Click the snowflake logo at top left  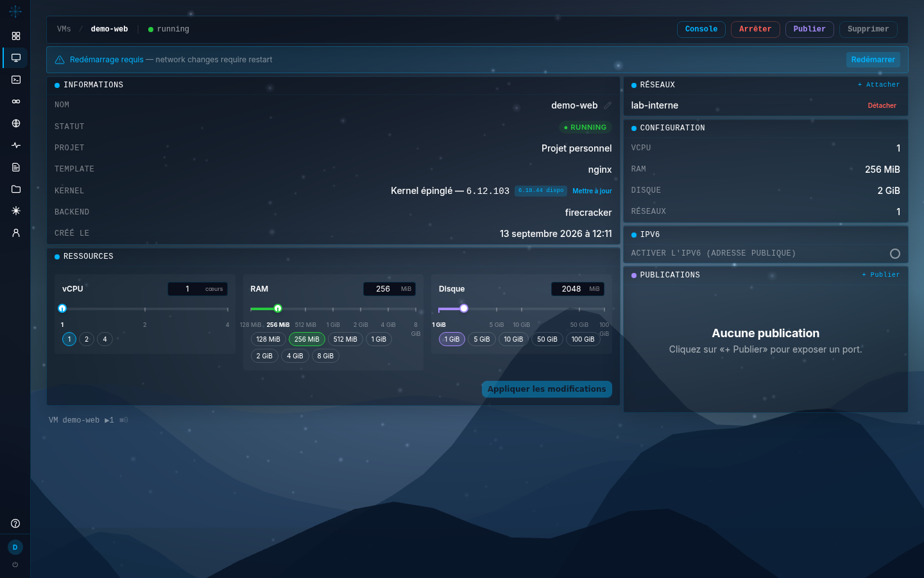tap(15, 11)
